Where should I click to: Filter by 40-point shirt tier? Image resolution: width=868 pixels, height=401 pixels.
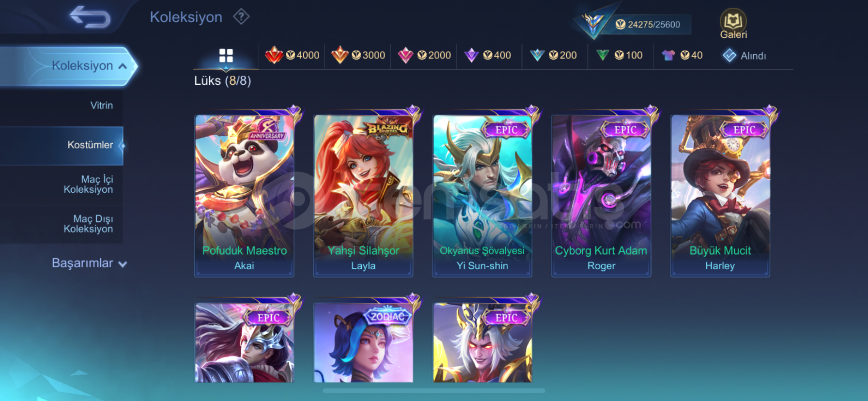point(682,55)
